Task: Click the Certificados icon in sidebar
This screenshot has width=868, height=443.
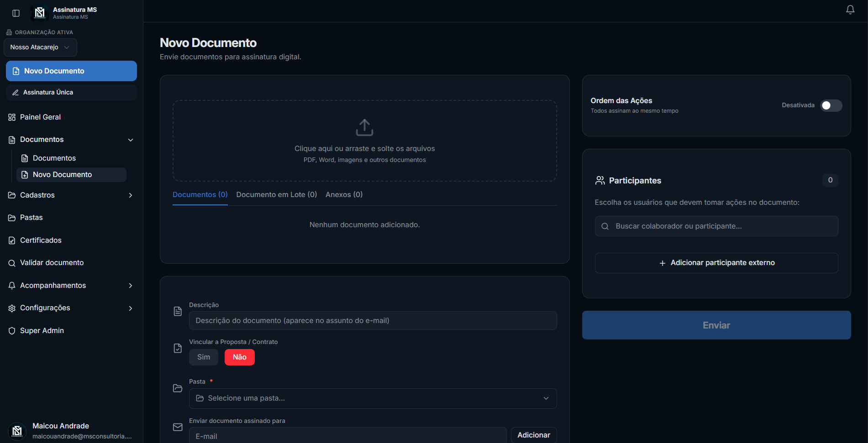Action: pyautogui.click(x=12, y=240)
